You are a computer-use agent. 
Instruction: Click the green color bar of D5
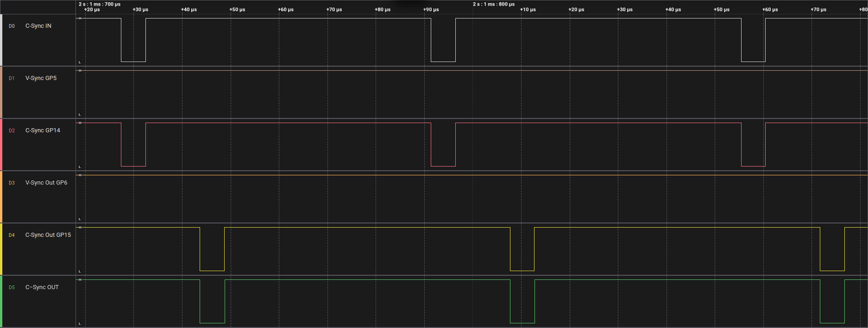[1, 301]
